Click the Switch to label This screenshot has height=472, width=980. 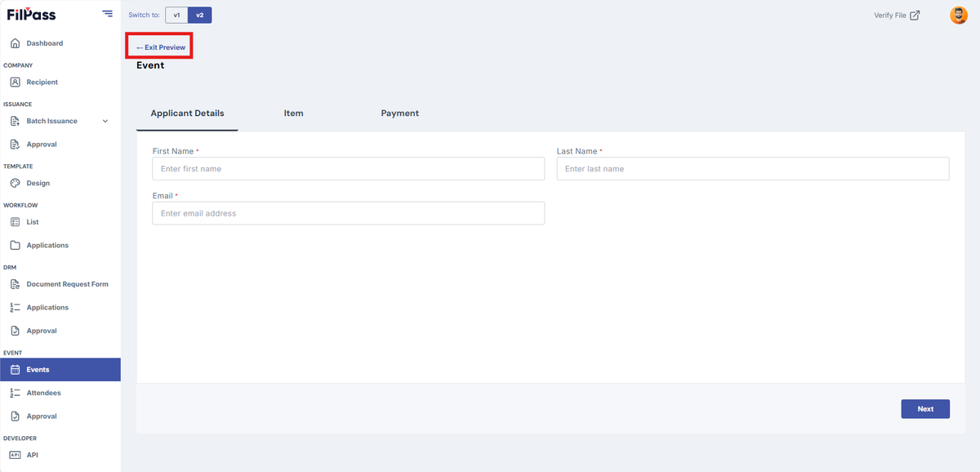(145, 15)
